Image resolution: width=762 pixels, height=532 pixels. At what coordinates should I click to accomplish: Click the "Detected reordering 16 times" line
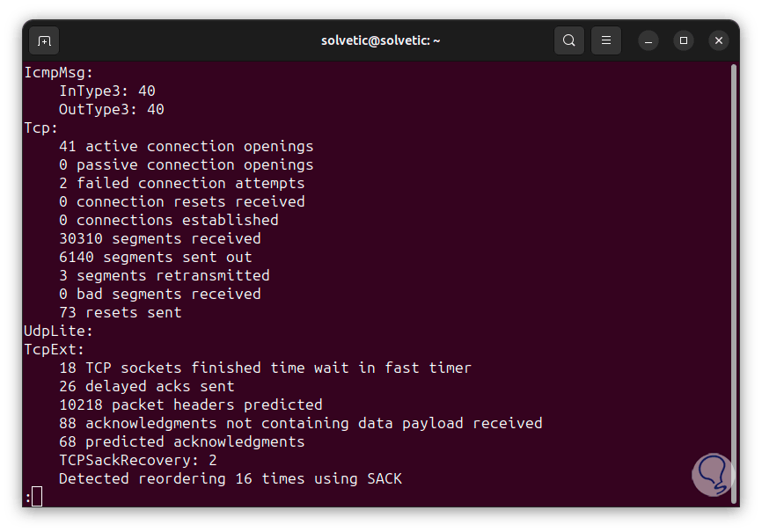[230, 478]
